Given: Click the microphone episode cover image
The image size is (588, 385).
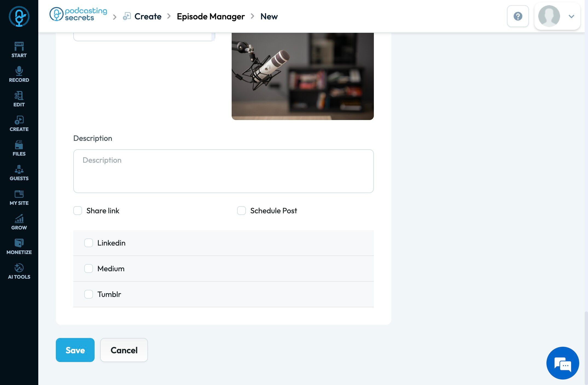Looking at the screenshot, I should (302, 76).
